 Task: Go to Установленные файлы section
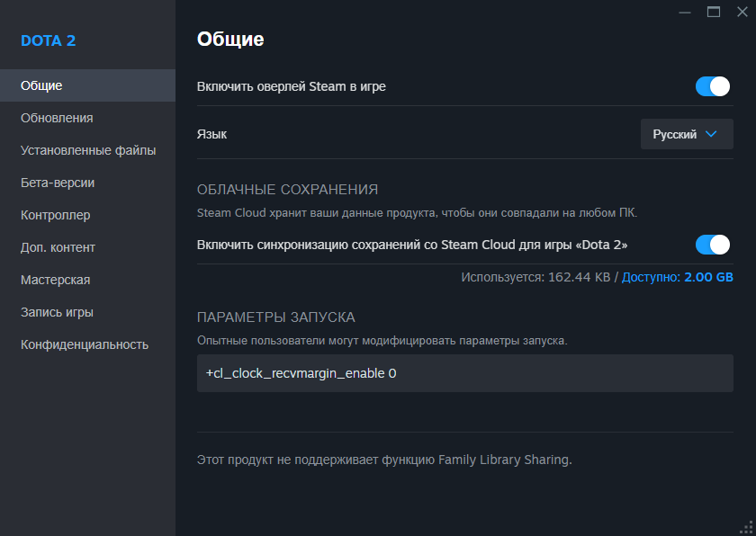point(88,150)
